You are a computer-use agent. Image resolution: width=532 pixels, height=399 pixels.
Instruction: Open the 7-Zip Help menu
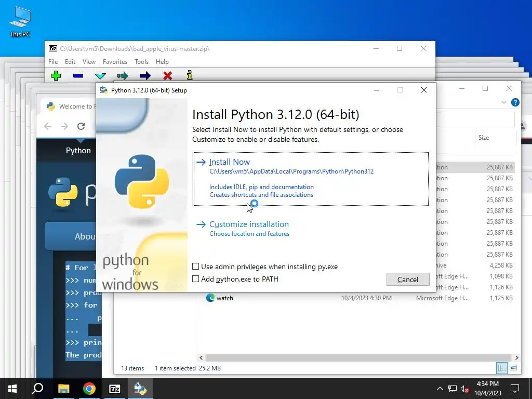162,62
